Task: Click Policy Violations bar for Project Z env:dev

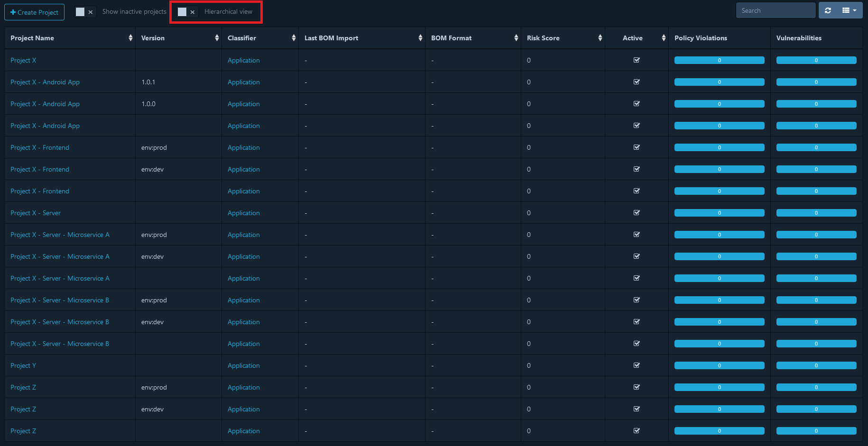Action: pos(719,409)
